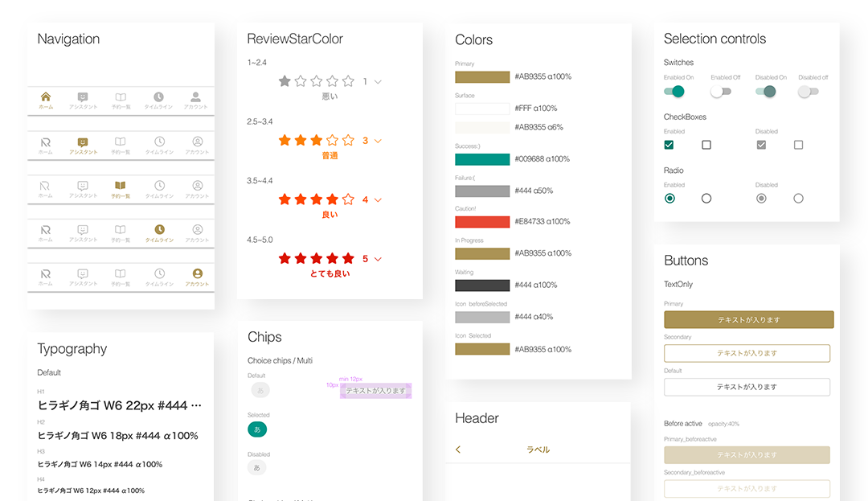Click the teal Selected choice chip

pos(257,429)
